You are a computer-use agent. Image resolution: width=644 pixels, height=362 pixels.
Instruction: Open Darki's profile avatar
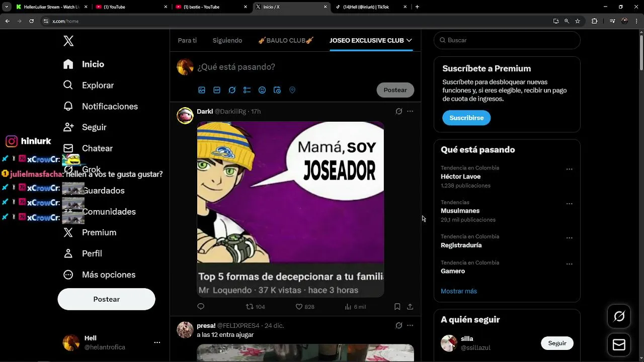[185, 116]
